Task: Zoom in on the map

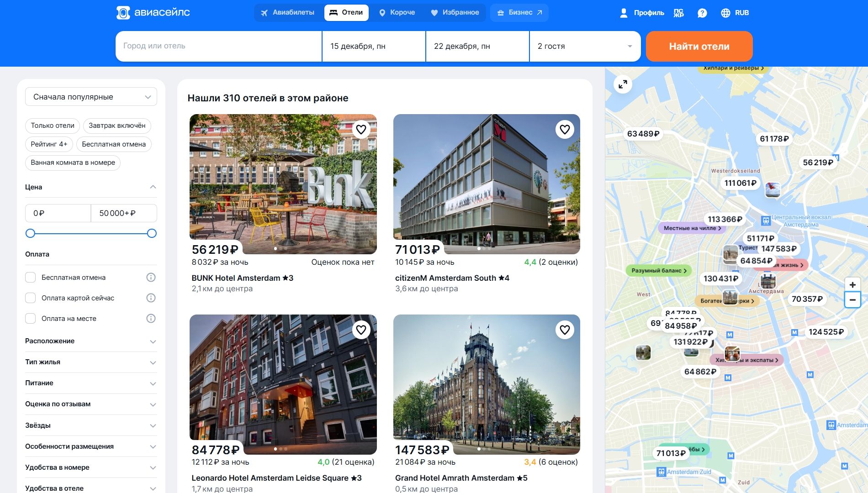Action: click(852, 285)
